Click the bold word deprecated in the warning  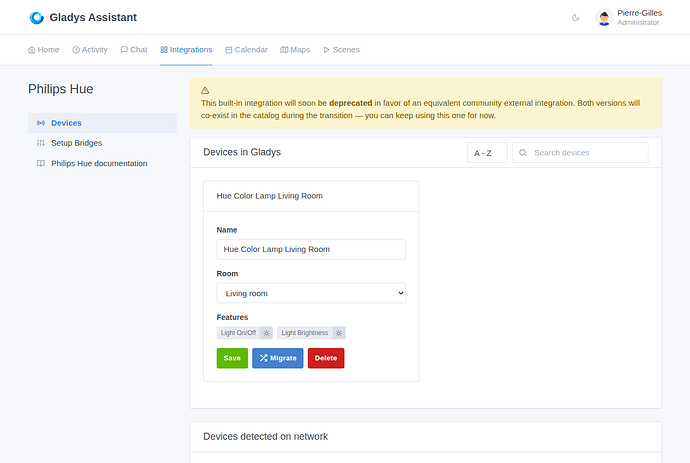tap(351, 103)
